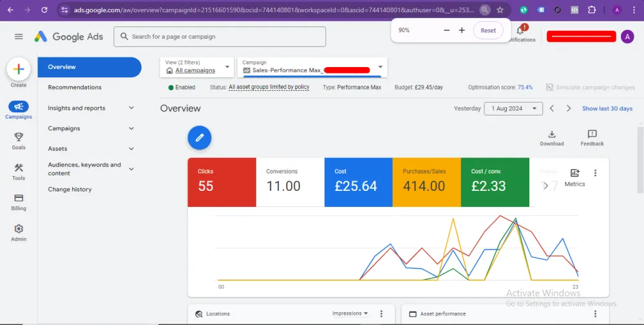Open Recommendations in the sidebar

(x=74, y=87)
